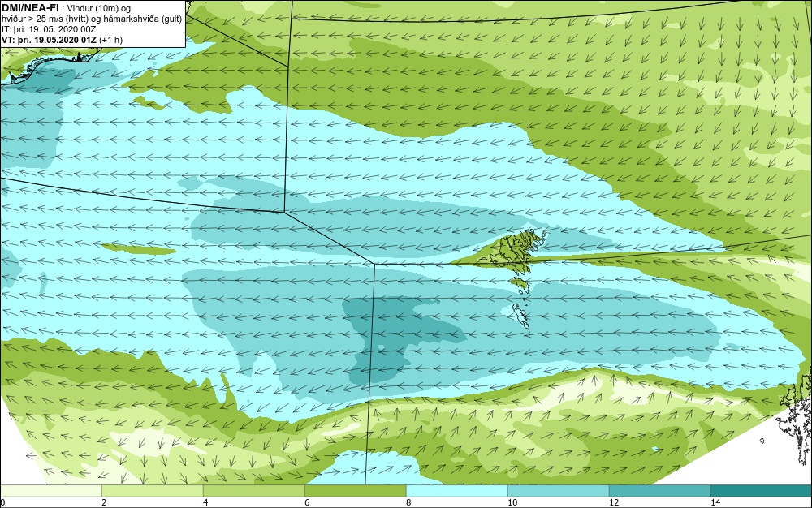The width and height of the screenshot is (812, 508).
Task: Click the 2–4 m/s legend color swatch
Action: (x=153, y=491)
